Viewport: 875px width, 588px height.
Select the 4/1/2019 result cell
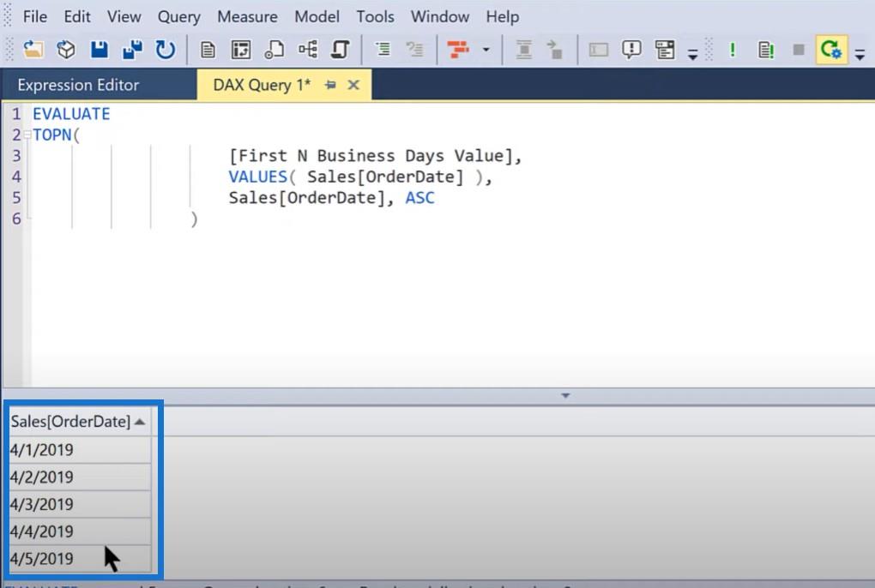pyautogui.click(x=79, y=449)
